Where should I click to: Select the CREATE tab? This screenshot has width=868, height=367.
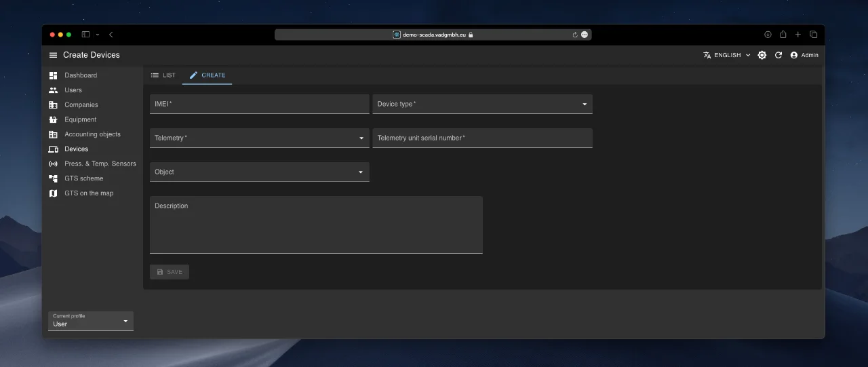click(x=208, y=75)
